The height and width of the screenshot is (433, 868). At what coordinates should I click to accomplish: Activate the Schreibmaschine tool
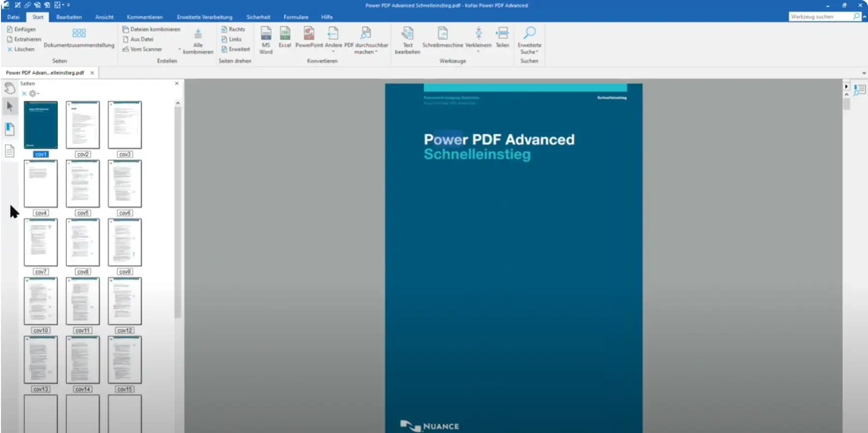442,37
